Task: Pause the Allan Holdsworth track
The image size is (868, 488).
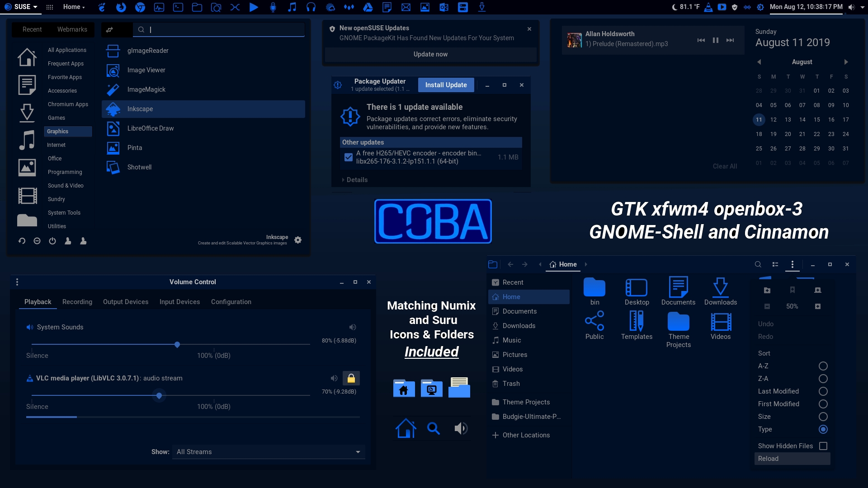Action: 716,40
